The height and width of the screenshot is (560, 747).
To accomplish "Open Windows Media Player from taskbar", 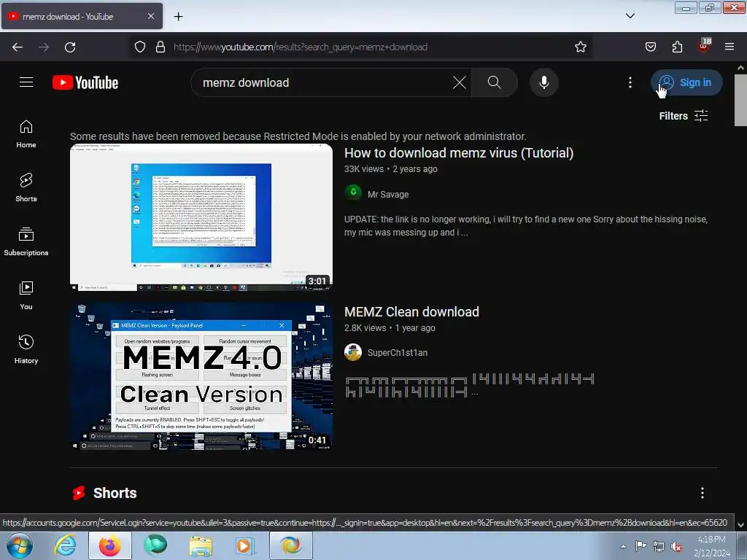I will click(x=245, y=545).
